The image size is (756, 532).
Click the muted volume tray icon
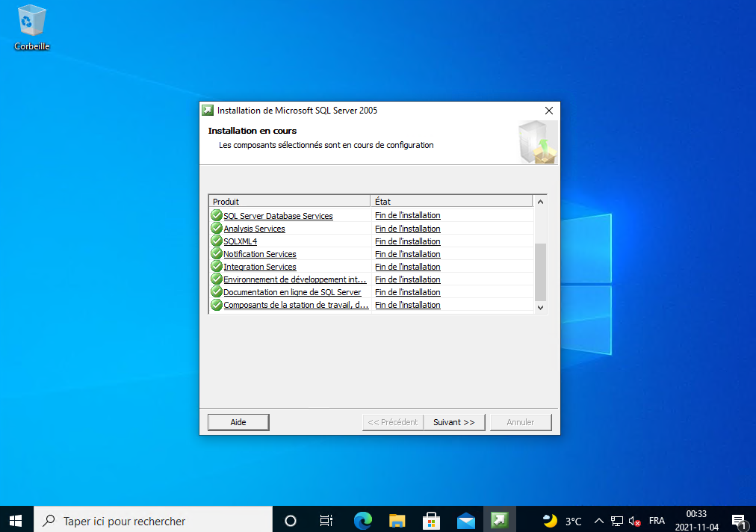[634, 521]
